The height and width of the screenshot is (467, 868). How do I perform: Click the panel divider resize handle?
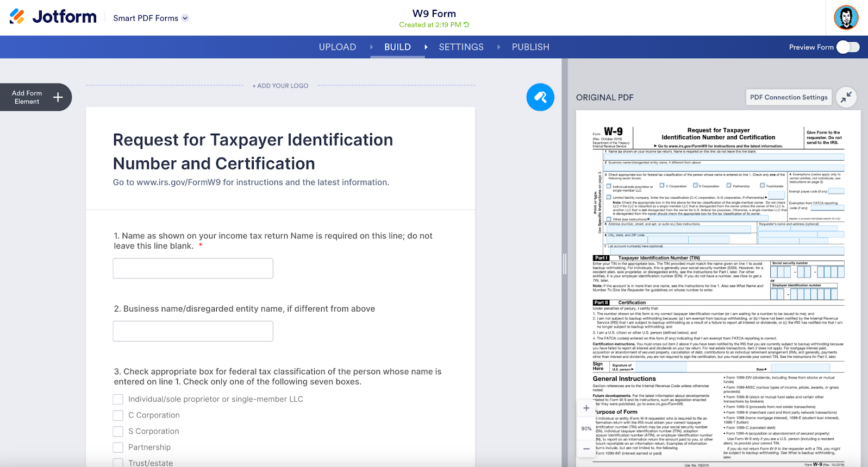(565, 263)
